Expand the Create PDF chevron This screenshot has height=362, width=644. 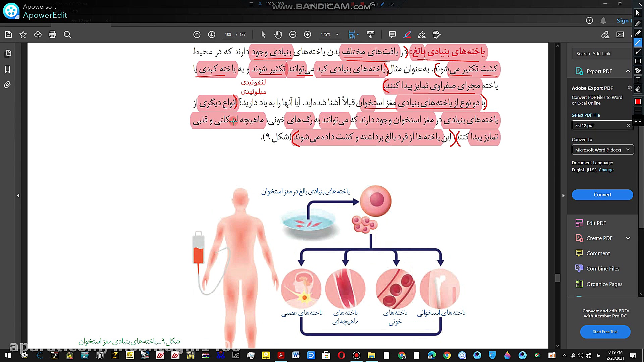628,238
